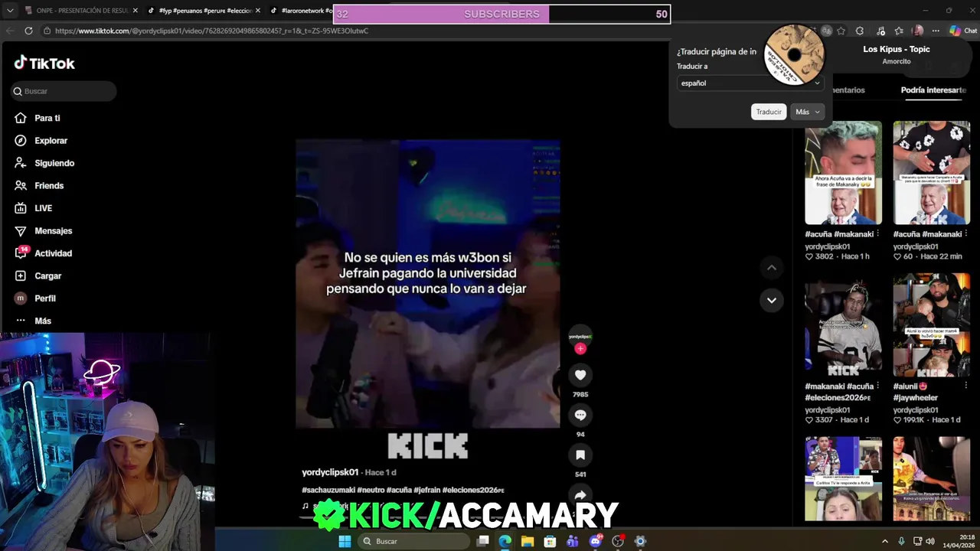Open the #acuña #makanaki thumbnail with 60 likes
The width and height of the screenshot is (980, 551).
click(x=931, y=172)
